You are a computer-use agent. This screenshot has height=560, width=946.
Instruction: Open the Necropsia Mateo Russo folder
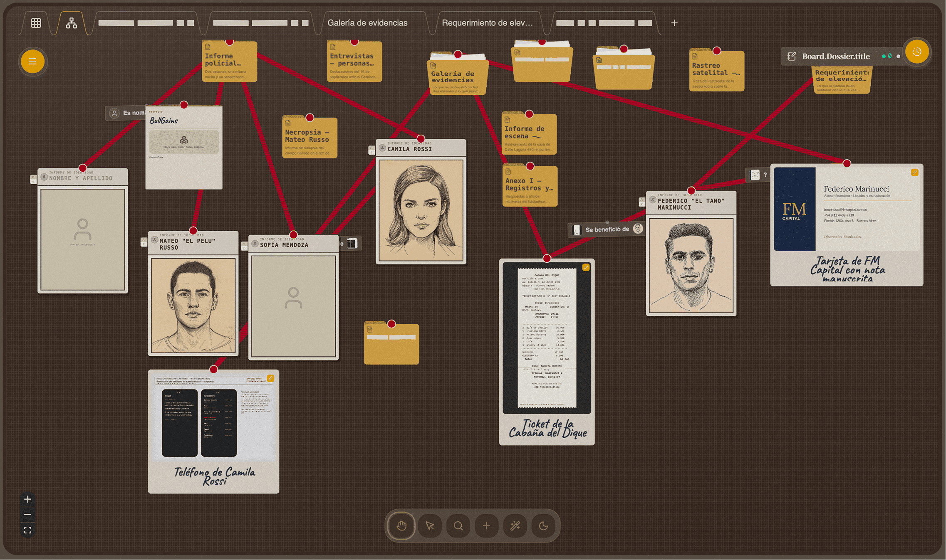(x=310, y=137)
